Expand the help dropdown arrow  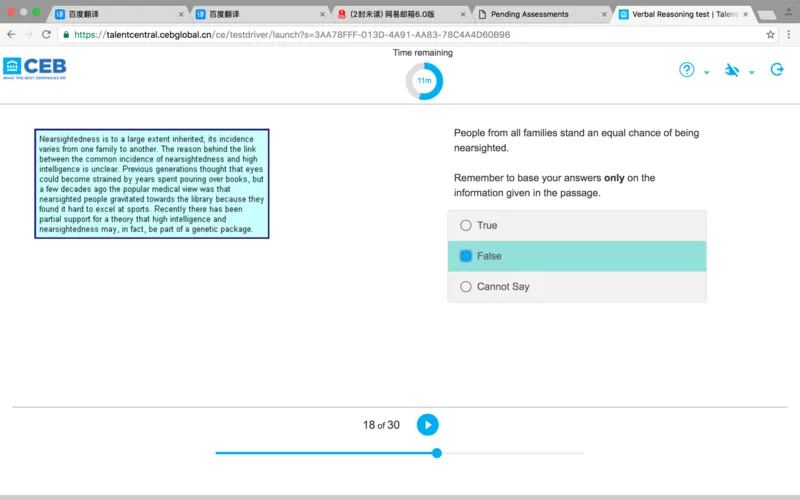(707, 73)
